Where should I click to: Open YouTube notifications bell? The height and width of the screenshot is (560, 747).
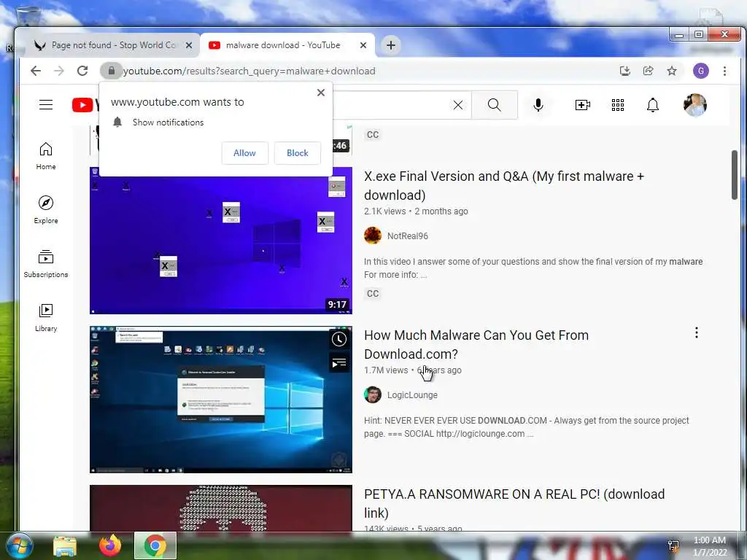tap(653, 105)
